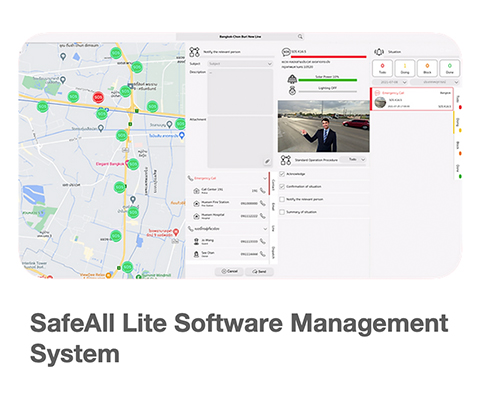Click the circular thumbnail in Emergency Call card
483x402 pixels.
(380, 102)
